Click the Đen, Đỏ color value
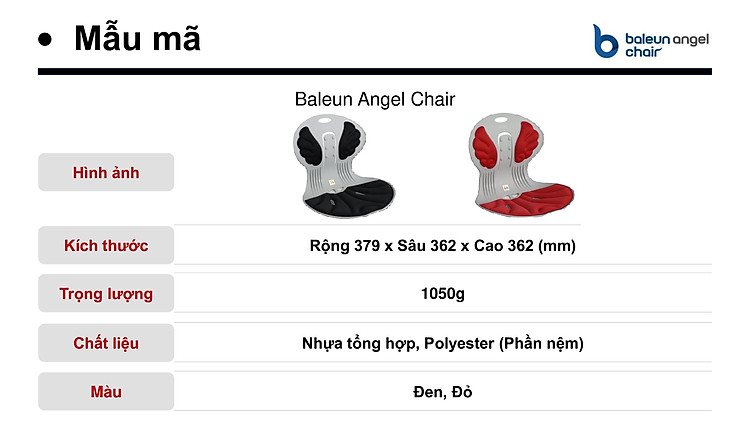750x422 pixels. 442,392
